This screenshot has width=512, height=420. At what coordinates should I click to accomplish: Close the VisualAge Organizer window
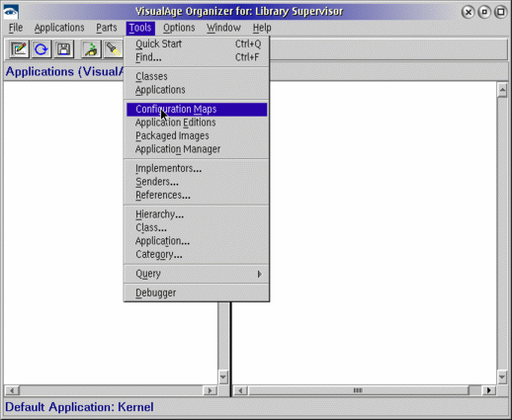tap(468, 12)
